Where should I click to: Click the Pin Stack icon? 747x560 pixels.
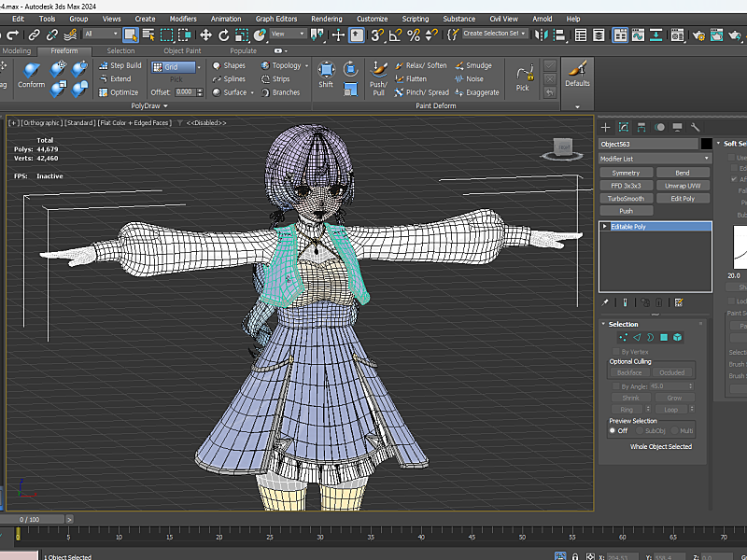[606, 302]
